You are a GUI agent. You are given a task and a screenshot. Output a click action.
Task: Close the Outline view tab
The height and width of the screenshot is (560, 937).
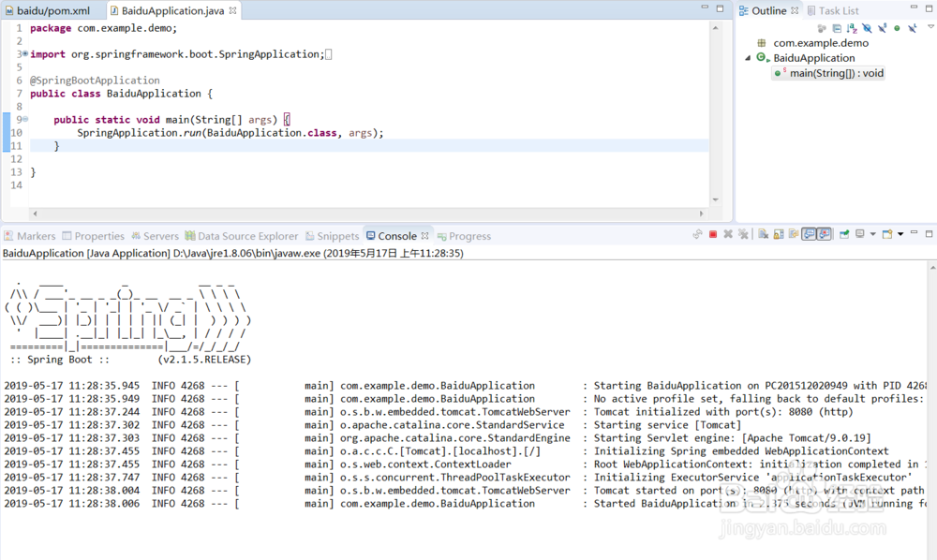point(795,10)
